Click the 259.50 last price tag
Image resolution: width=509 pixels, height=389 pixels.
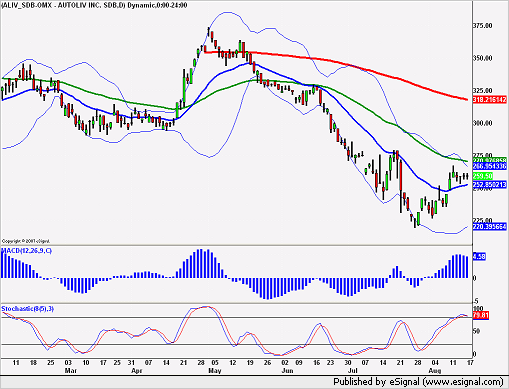483,176
